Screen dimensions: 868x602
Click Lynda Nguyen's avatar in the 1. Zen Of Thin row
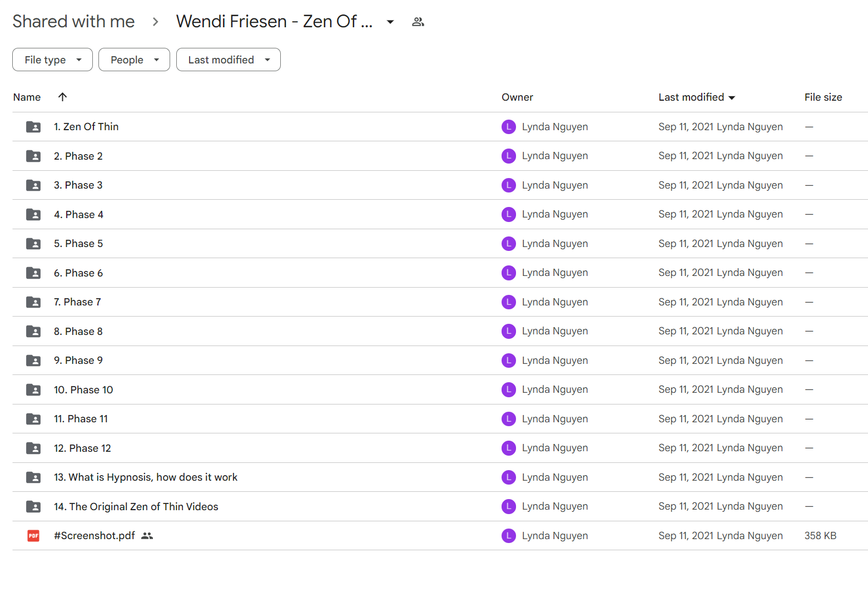coord(509,127)
